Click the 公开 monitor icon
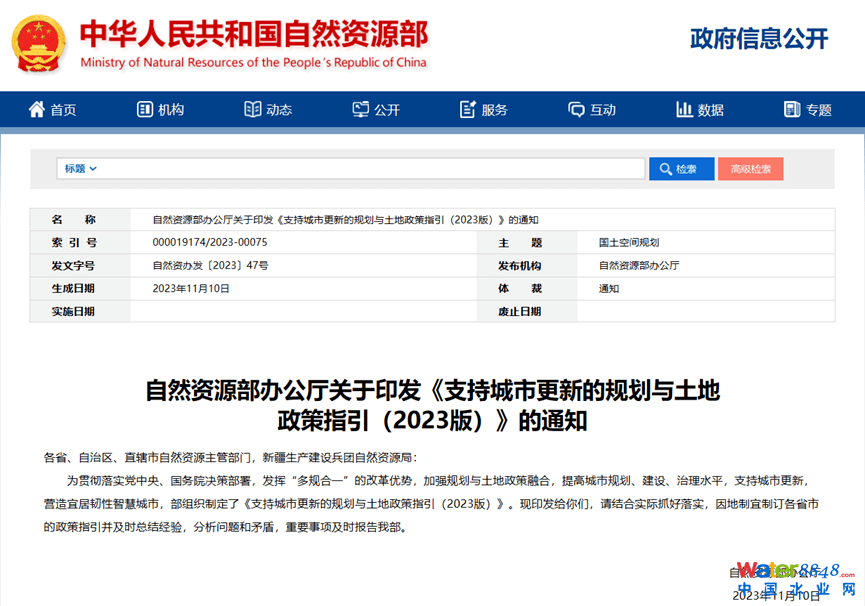This screenshot has height=606, width=865. pos(361,110)
